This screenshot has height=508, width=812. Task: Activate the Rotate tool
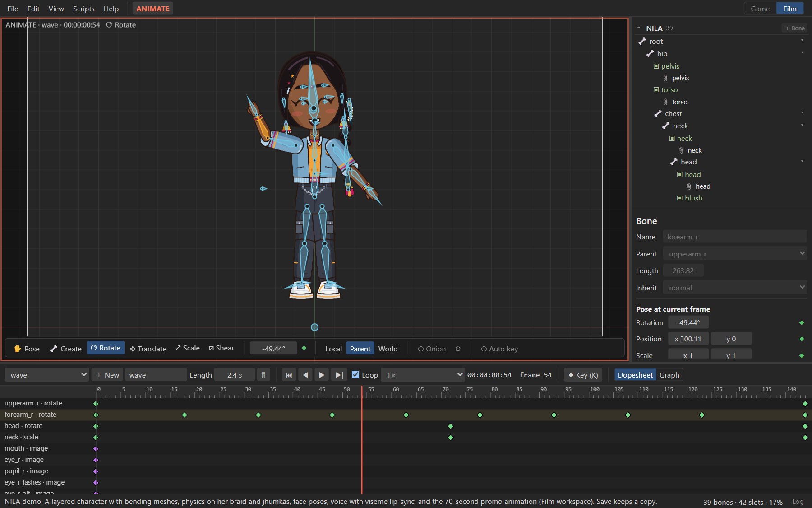pos(106,348)
